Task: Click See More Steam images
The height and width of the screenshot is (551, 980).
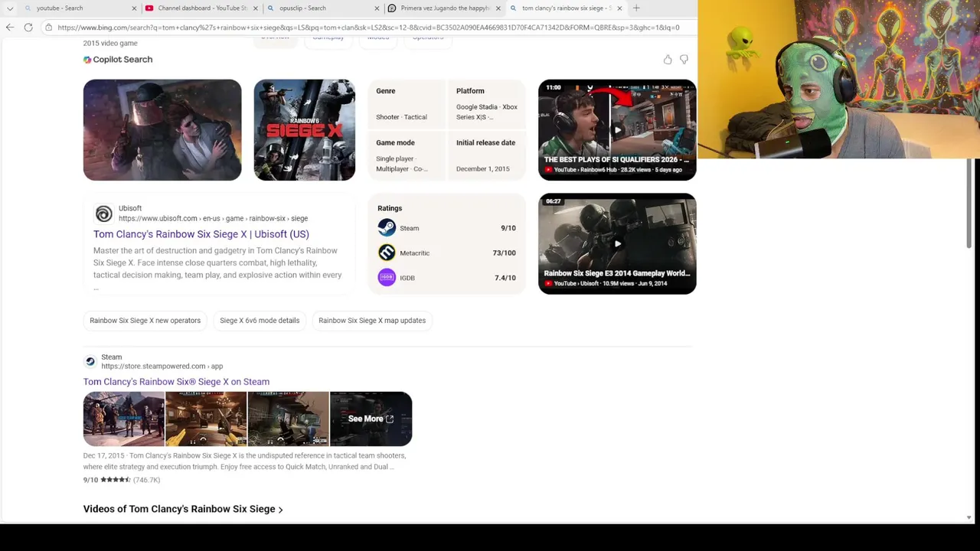Action: click(371, 419)
